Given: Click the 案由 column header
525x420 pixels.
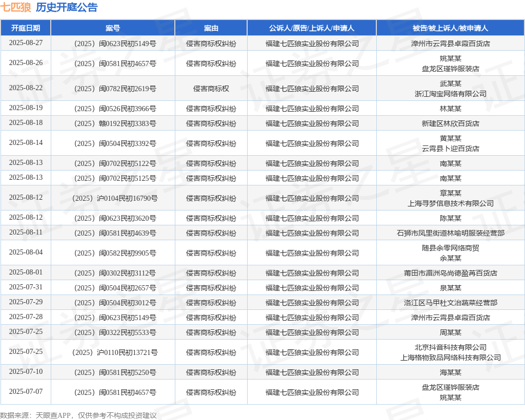Looking at the screenshot, I should pos(211,28).
